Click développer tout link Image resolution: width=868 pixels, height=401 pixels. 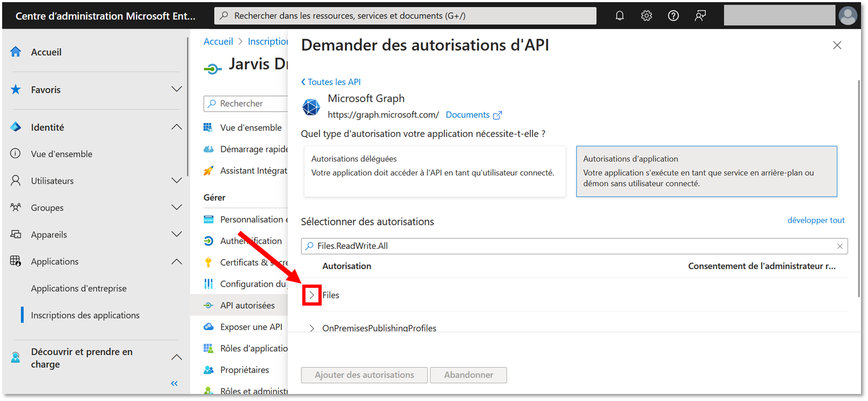point(816,220)
